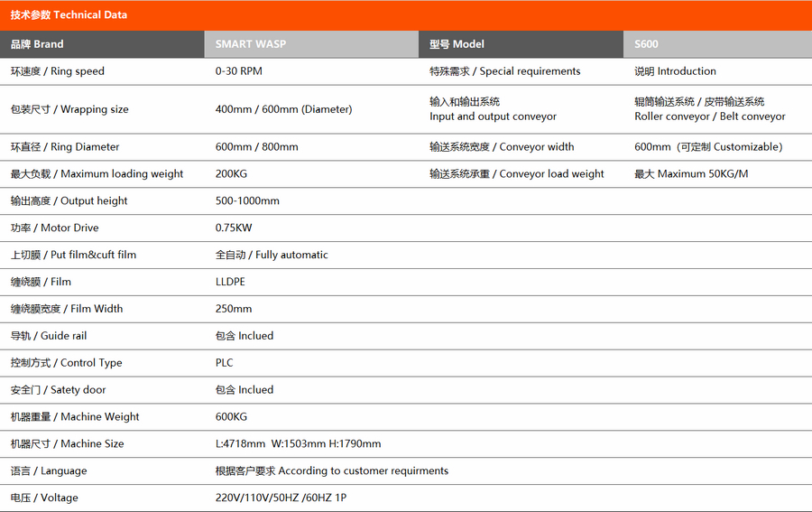
Task: Select the Voltage 220V/110V value
Action: [x=281, y=498]
